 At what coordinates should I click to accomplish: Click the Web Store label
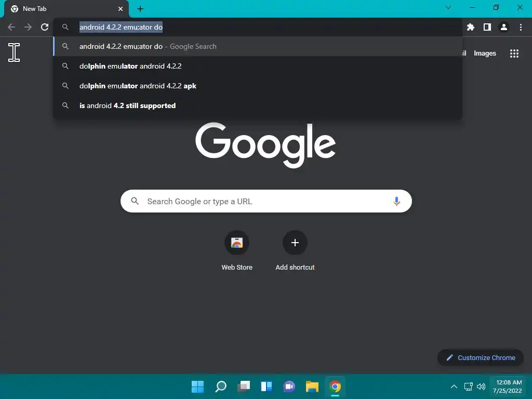click(x=237, y=268)
